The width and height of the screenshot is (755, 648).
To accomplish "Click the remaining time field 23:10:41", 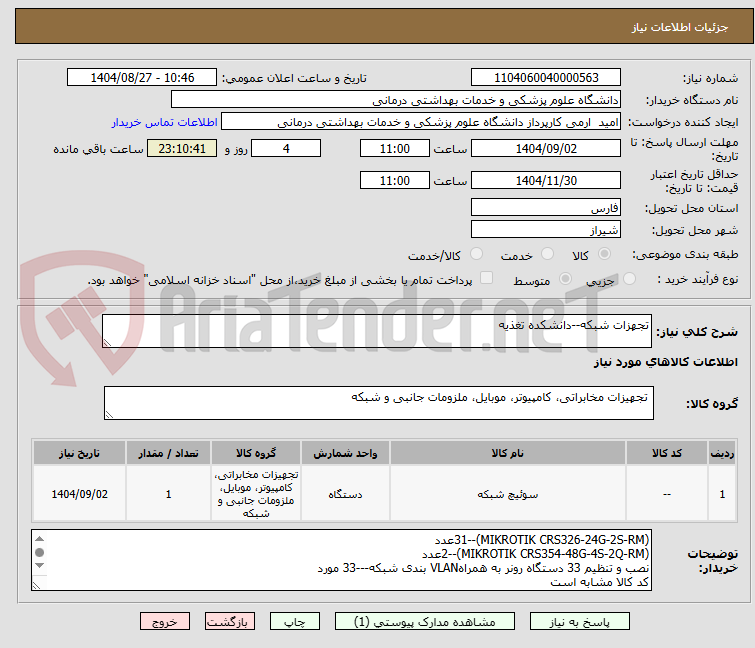I will point(182,148).
